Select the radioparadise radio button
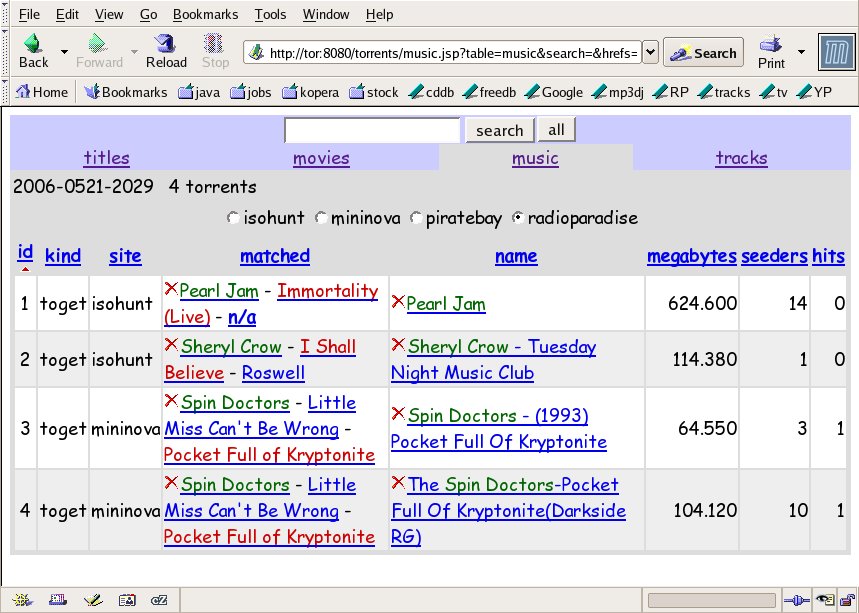This screenshot has width=859, height=613. tap(517, 217)
